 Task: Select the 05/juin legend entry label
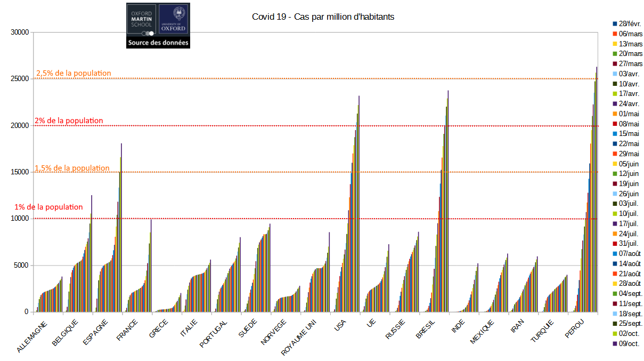(631, 164)
